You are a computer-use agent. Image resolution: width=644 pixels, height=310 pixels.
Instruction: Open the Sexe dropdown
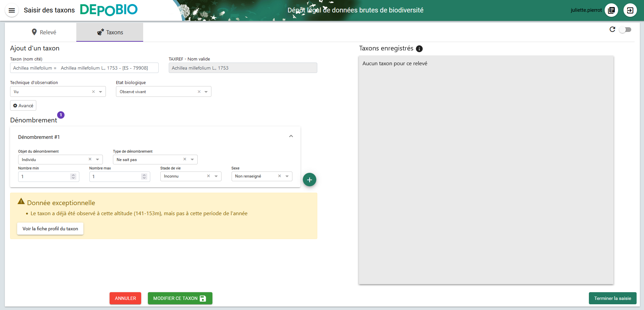[x=287, y=176]
